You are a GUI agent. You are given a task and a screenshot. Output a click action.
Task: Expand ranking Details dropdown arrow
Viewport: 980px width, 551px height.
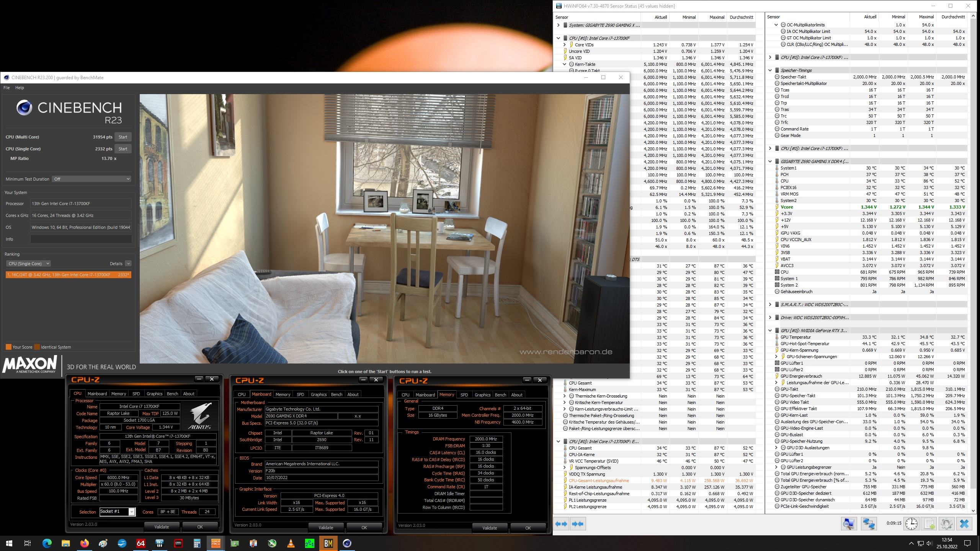point(128,264)
